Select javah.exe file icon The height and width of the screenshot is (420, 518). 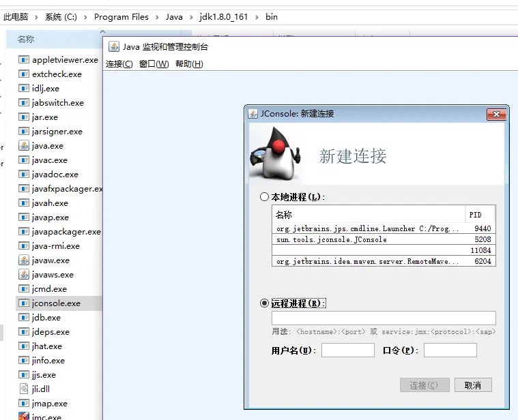[x=24, y=203]
